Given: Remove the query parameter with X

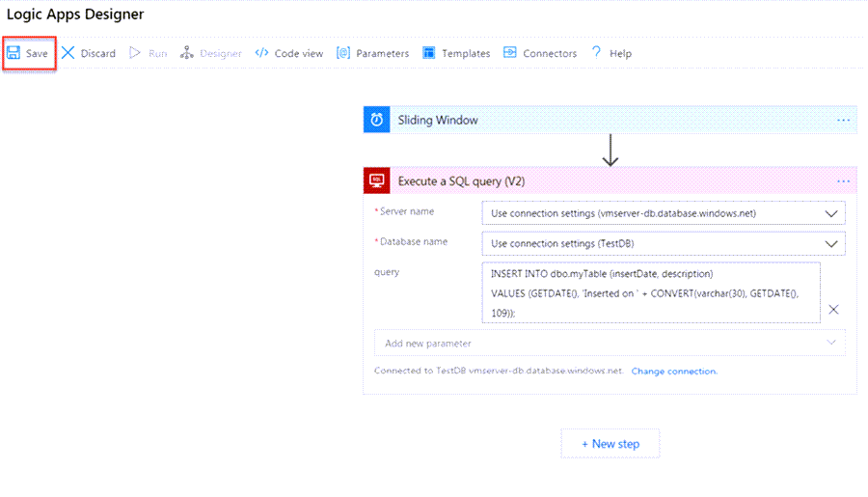Looking at the screenshot, I should [x=834, y=310].
